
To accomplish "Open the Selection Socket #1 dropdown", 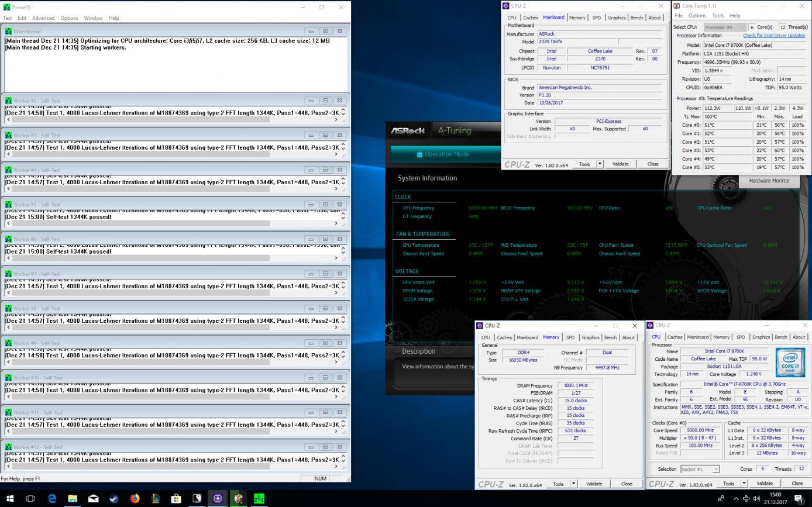I will [700, 469].
